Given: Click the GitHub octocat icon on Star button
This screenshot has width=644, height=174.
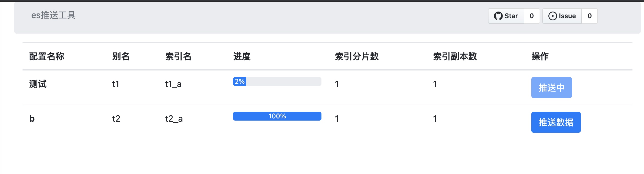Looking at the screenshot, I should pyautogui.click(x=498, y=16).
